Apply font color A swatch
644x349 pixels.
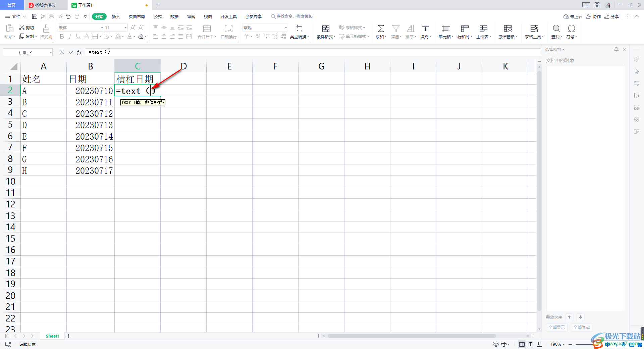129,36
